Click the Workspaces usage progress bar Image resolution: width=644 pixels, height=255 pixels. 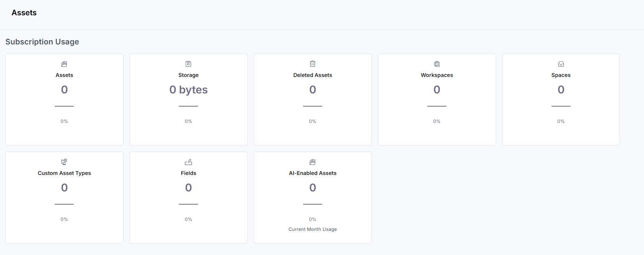point(437,106)
